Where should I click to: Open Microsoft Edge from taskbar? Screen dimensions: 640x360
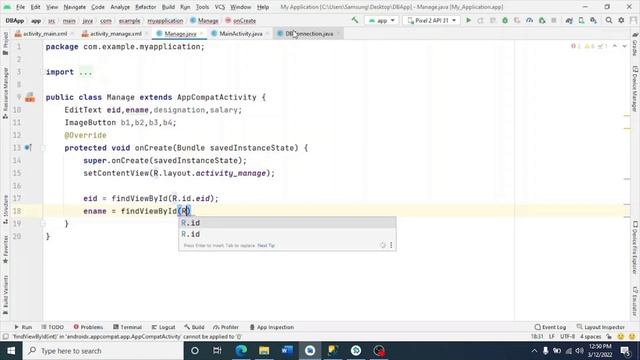(241, 351)
